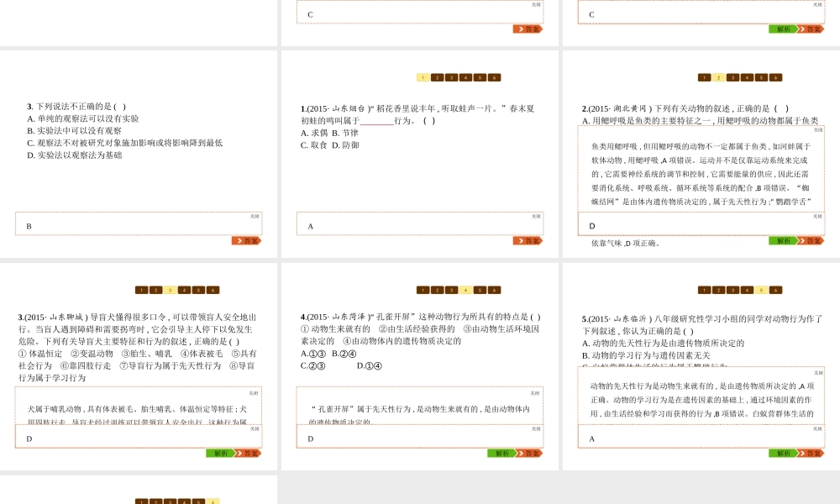840x504 pixels.
Task: Show 答案 on the 山东聊城 slide
Action: click(x=248, y=454)
